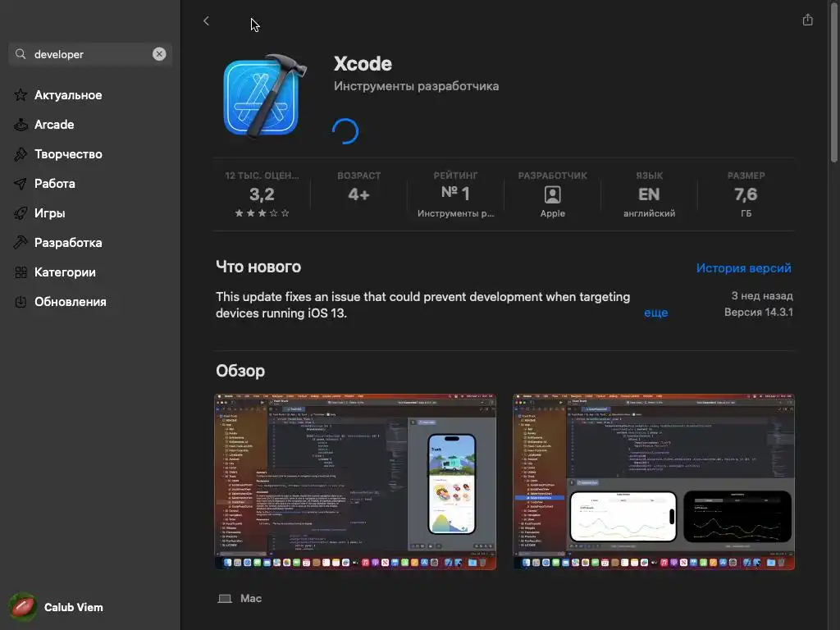Click the № 1 rating entry
This screenshot has height=630, width=840.
455,194
